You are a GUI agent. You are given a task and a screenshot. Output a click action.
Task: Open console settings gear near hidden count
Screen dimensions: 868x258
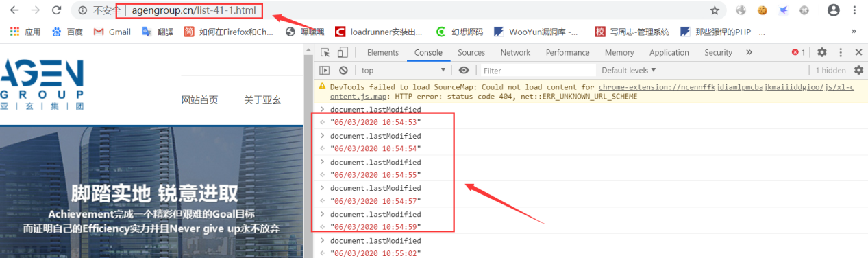pos(859,70)
